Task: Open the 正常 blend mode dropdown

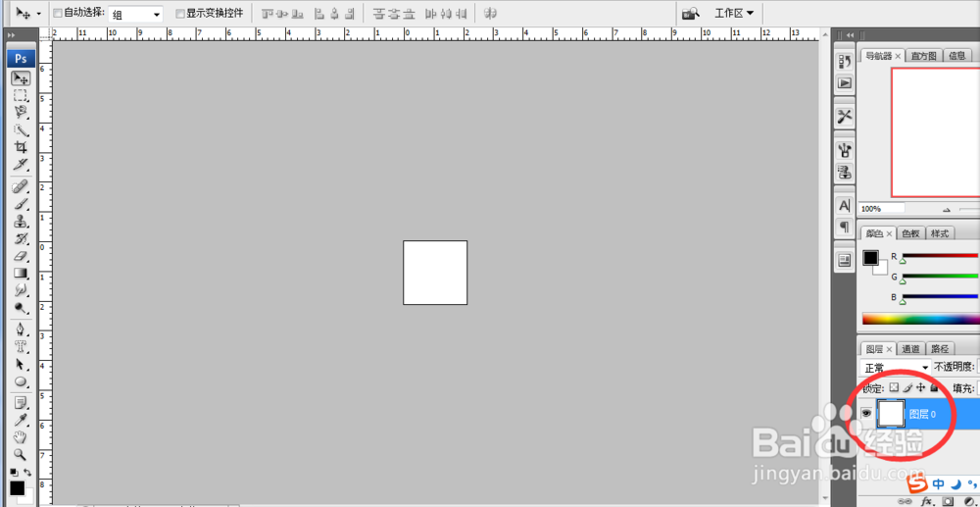Action: pos(896,368)
